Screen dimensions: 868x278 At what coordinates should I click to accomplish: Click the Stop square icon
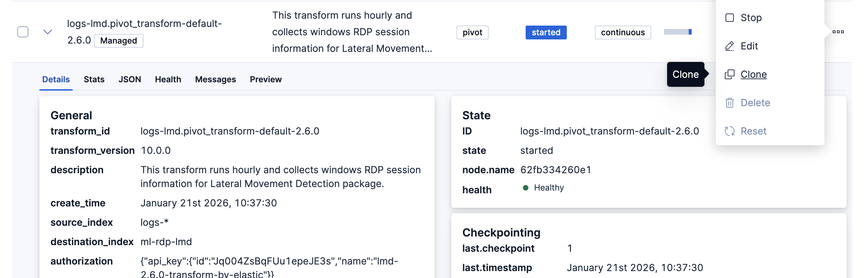729,18
